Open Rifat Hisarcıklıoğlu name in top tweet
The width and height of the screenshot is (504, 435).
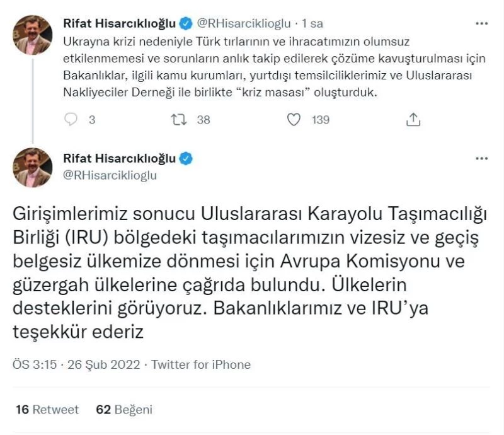(x=119, y=23)
